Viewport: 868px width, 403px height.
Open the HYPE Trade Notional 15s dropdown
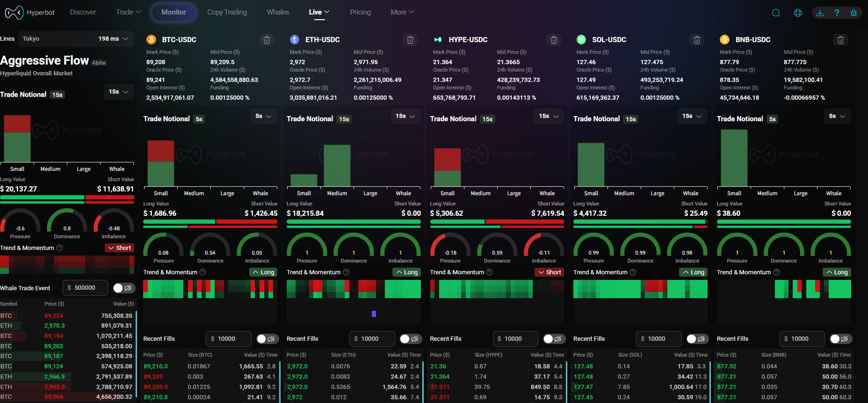coord(548,116)
